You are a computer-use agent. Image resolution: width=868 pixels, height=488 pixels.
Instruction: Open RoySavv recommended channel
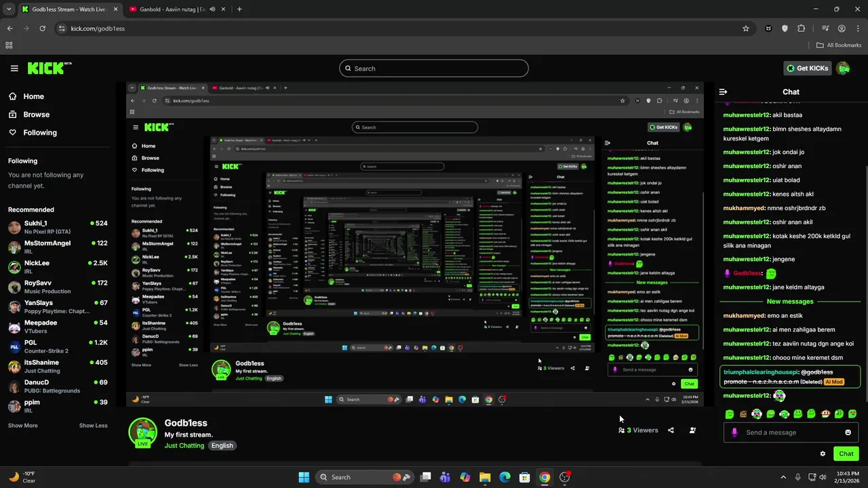(x=58, y=287)
